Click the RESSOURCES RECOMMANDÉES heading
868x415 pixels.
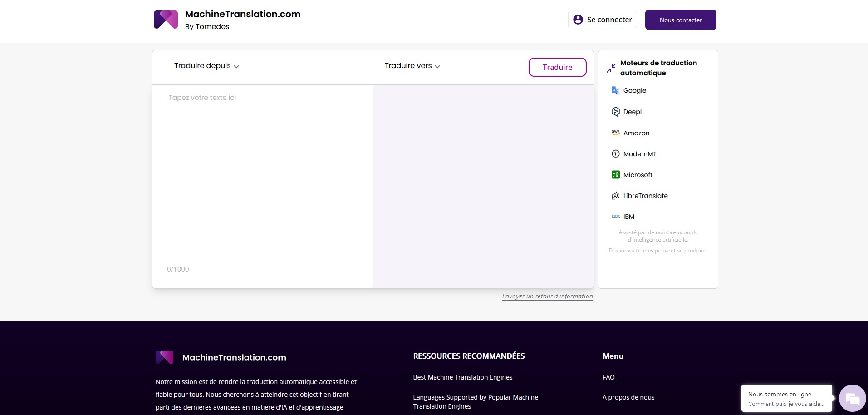coord(469,356)
